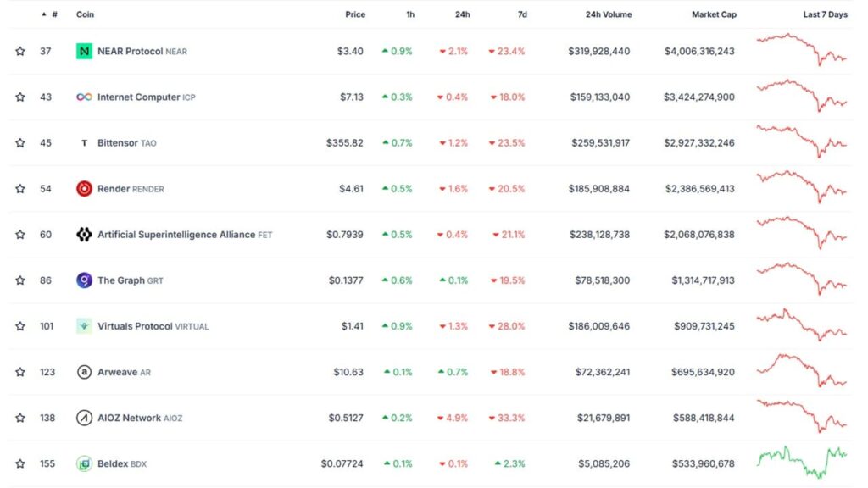Star the Render row
Image resolution: width=868 pixels, height=488 pixels.
point(19,188)
